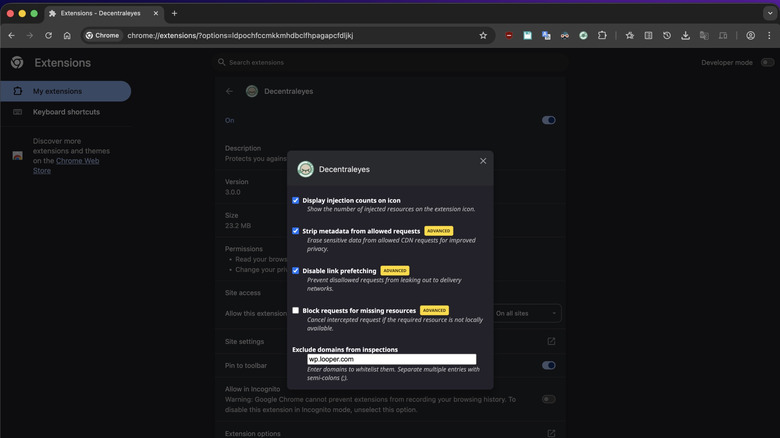Click the uBlock red shield extension icon
Screen dimensions: 780x438
click(508, 35)
